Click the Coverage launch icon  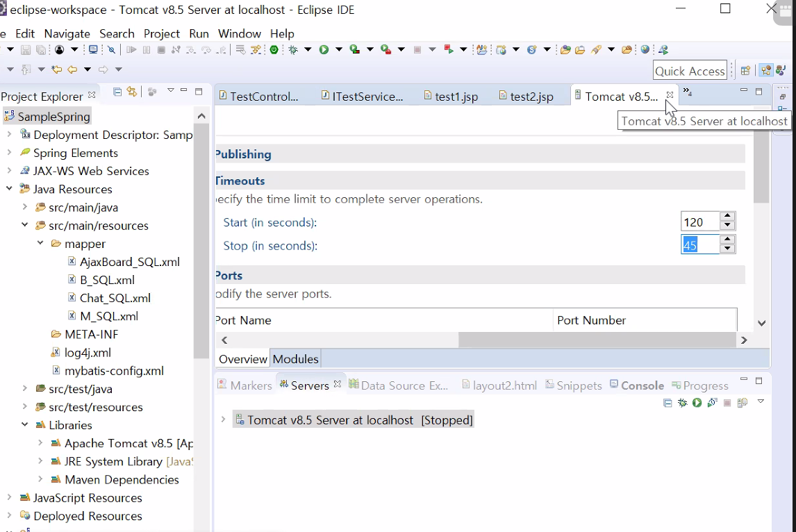click(x=355, y=50)
